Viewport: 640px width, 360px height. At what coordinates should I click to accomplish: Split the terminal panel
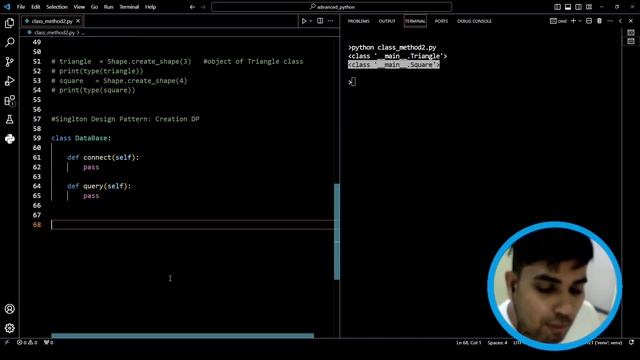[x=589, y=21]
